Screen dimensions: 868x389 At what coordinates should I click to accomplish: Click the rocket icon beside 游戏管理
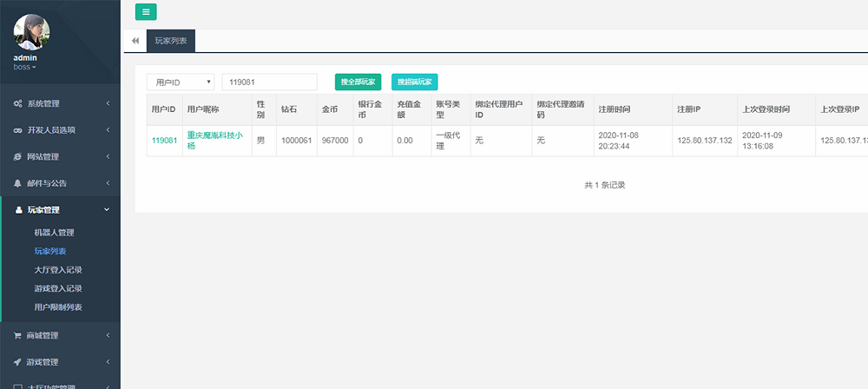tap(17, 362)
